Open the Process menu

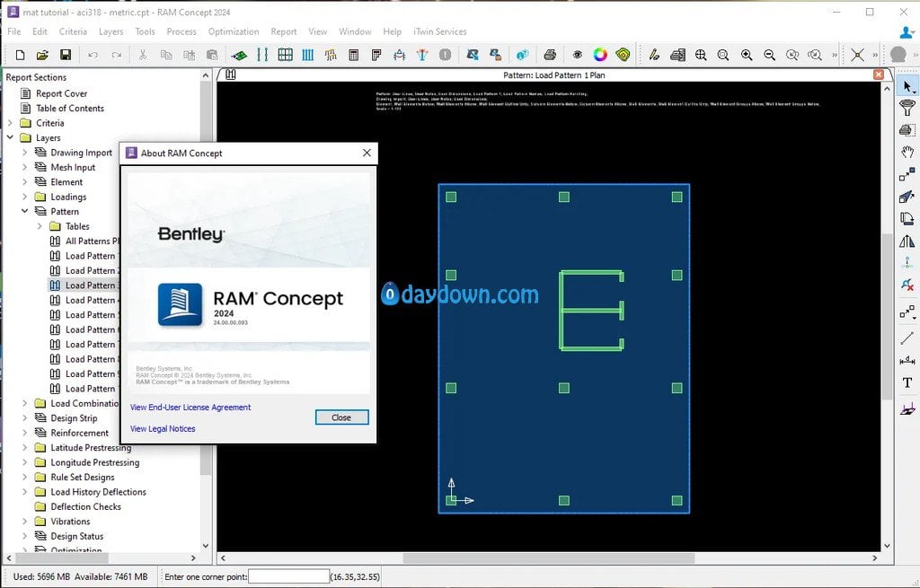(181, 31)
